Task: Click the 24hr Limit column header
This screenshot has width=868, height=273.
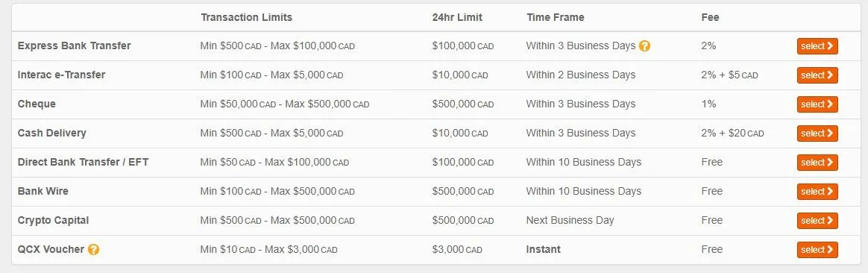Action: pyautogui.click(x=457, y=17)
